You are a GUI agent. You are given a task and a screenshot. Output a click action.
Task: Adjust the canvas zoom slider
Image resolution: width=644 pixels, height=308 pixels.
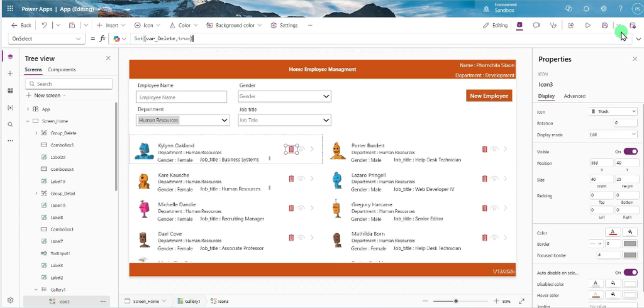point(456,301)
